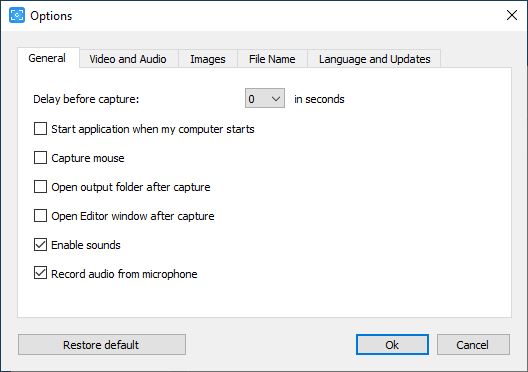528x372 pixels.
Task: Click the Cancel button
Action: [x=473, y=345]
